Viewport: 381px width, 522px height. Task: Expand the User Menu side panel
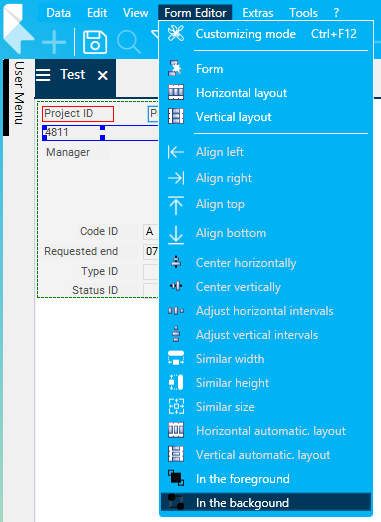tap(19, 93)
